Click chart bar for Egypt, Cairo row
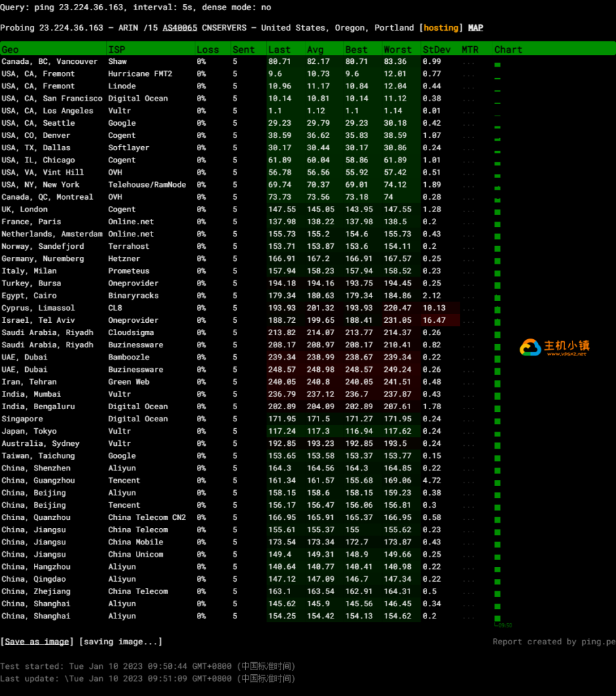 pos(497,297)
